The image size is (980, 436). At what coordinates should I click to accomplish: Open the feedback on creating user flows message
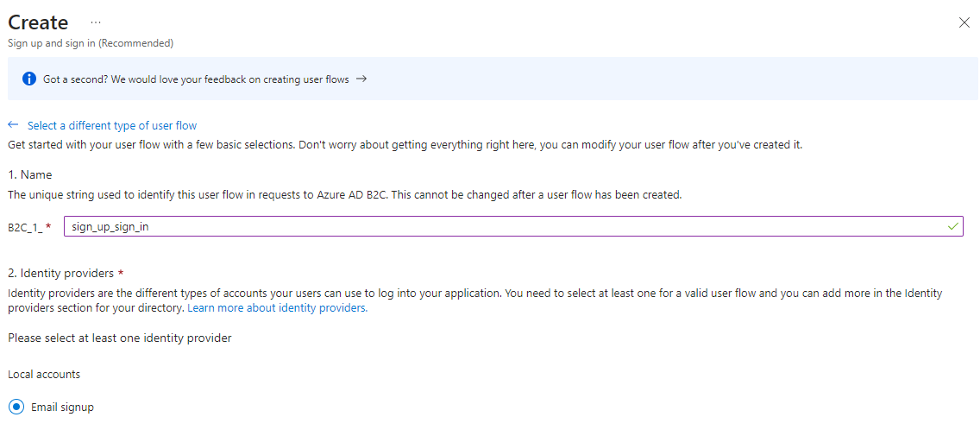pyautogui.click(x=196, y=79)
